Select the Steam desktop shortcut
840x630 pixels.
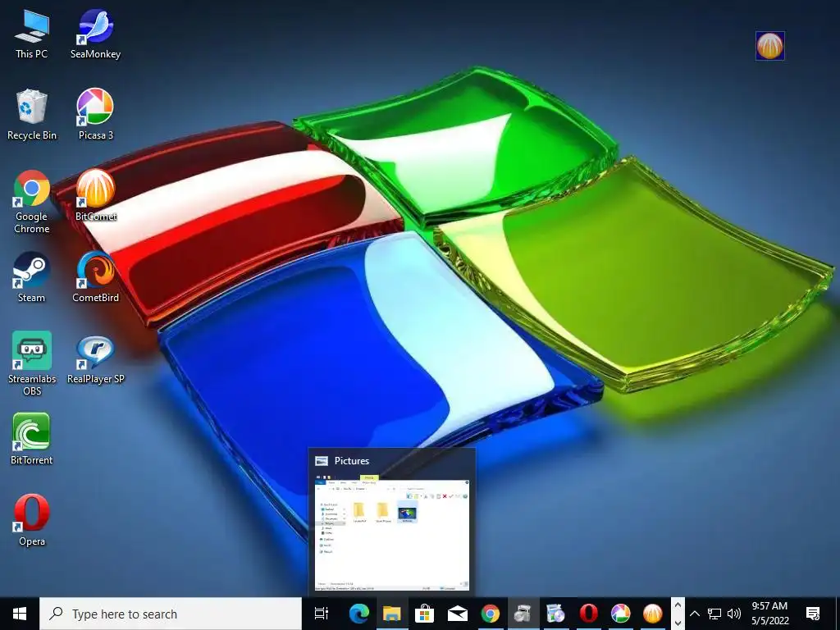[x=32, y=277]
